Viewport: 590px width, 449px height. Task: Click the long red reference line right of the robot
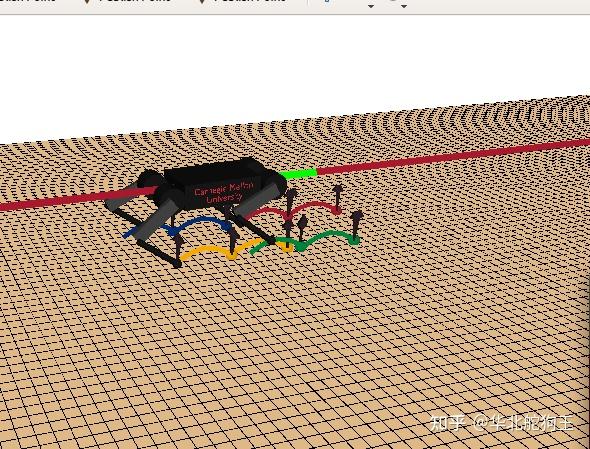point(453,156)
